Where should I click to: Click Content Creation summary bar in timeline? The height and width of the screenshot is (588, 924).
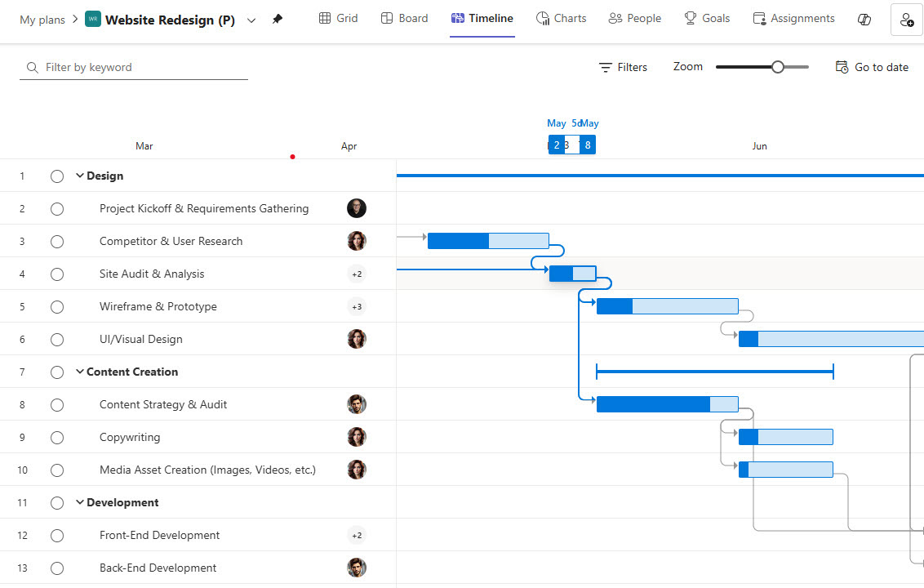pos(715,372)
